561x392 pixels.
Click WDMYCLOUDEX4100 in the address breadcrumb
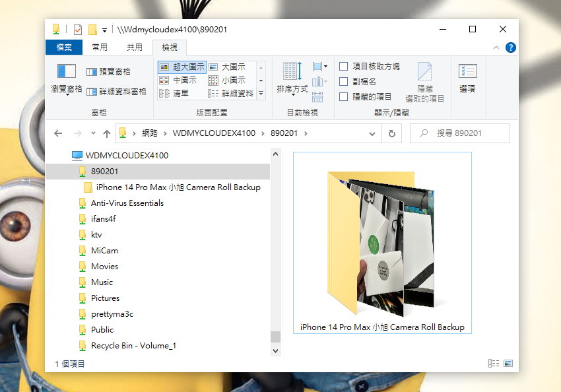214,133
